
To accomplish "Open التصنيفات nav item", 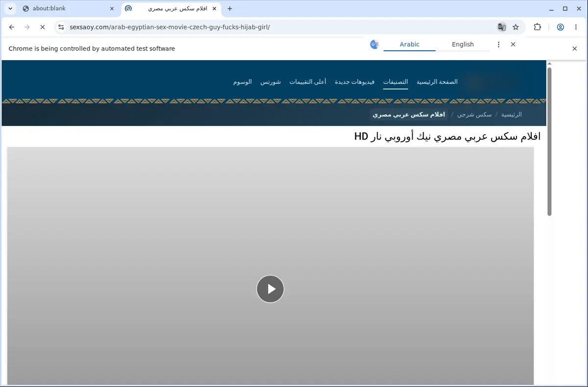I will [x=395, y=82].
